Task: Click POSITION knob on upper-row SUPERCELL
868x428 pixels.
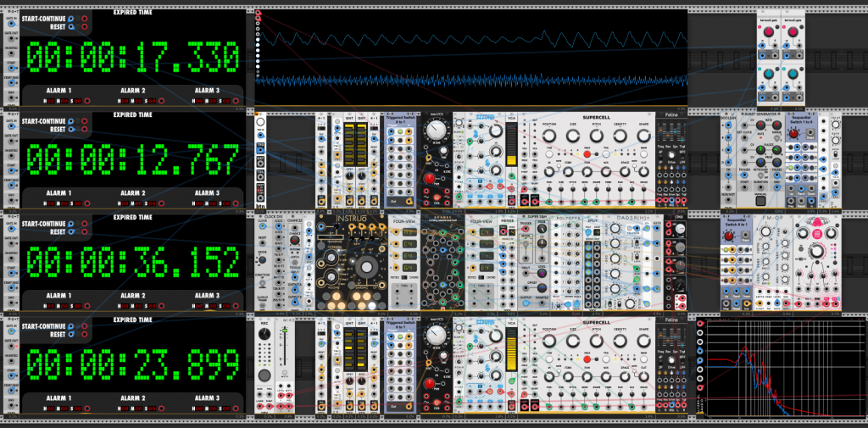Action: click(548, 136)
